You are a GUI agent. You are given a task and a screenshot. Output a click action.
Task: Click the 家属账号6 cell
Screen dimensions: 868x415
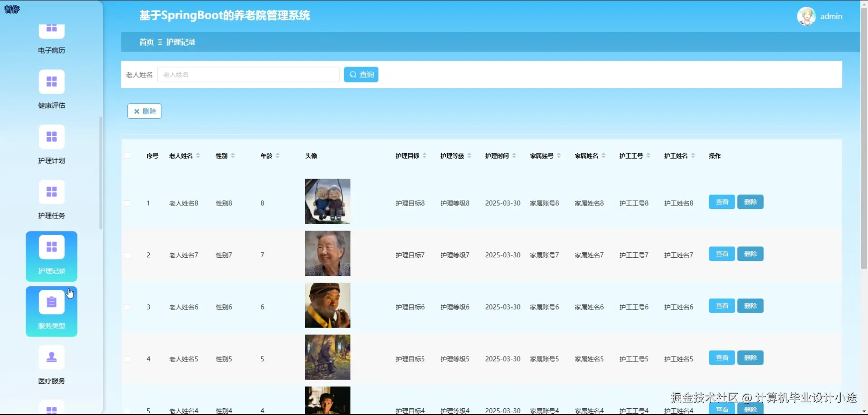(544, 307)
